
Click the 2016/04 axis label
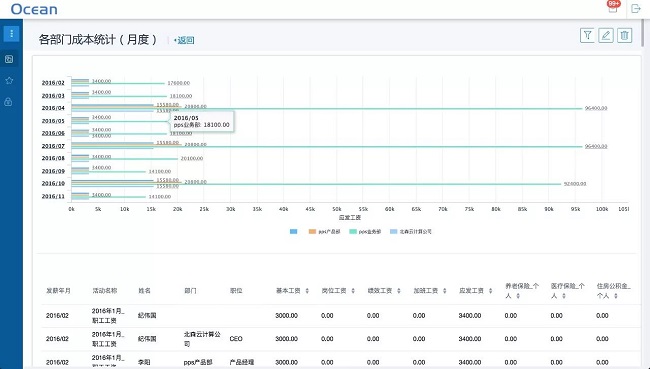click(x=53, y=108)
